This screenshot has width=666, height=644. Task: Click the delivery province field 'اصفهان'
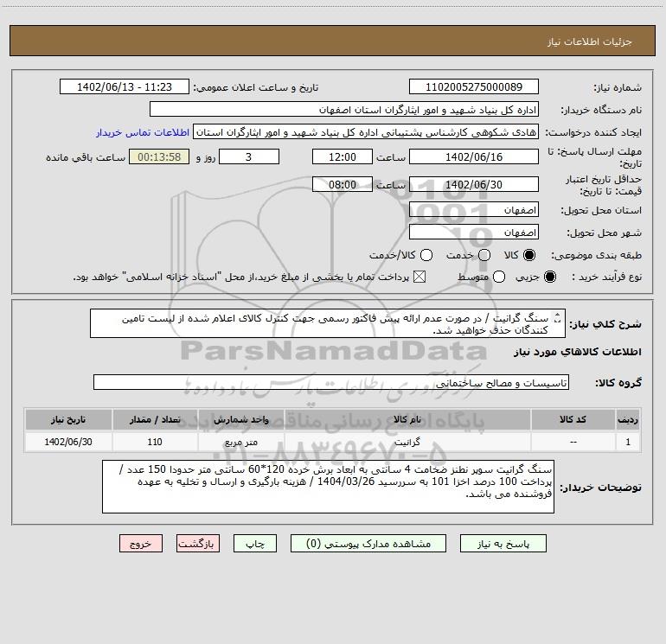(474, 210)
